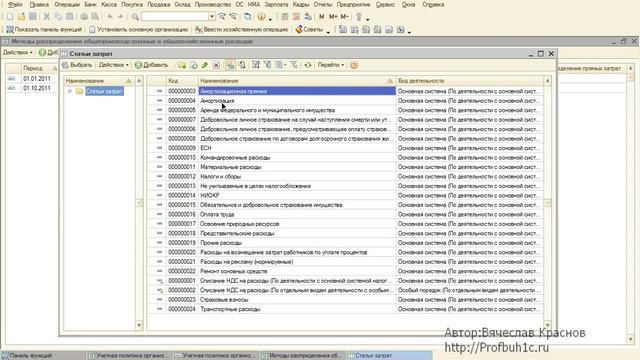This screenshot has width=640, height=360.
Task: Click the scroll down arrow of tree panel
Action: point(139,325)
